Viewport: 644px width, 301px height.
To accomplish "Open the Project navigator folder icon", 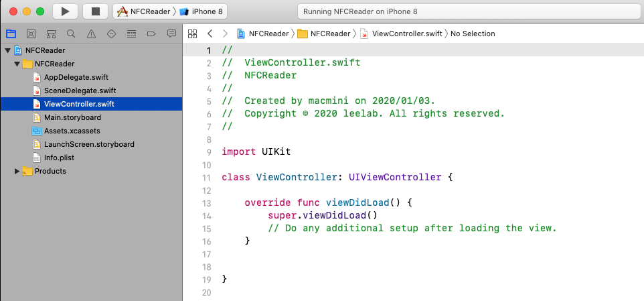I will tap(10, 34).
